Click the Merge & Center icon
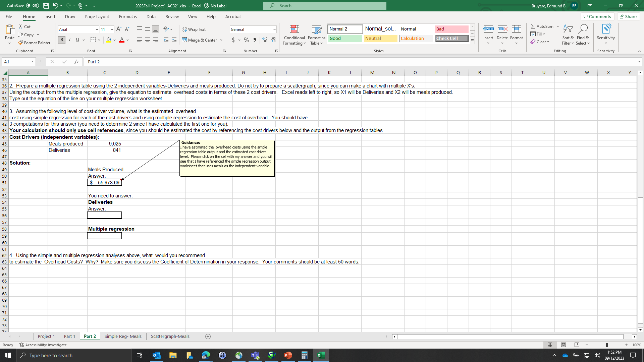The image size is (644, 362). pos(184,40)
